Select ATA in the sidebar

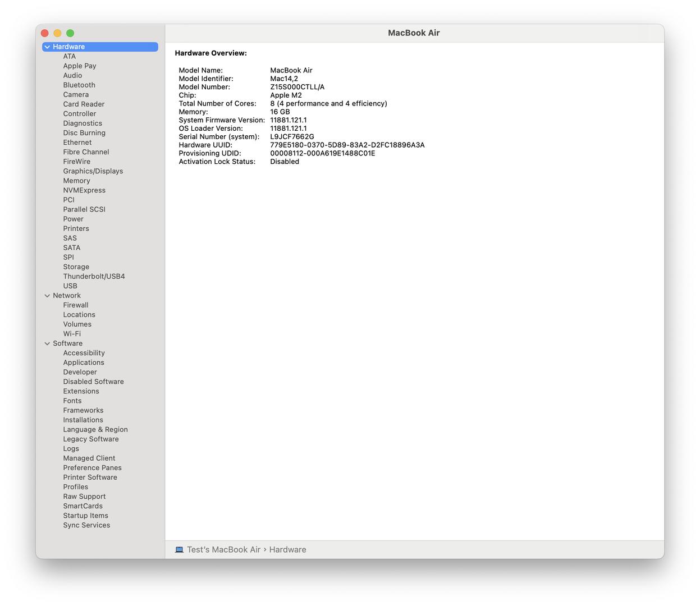pyautogui.click(x=70, y=57)
